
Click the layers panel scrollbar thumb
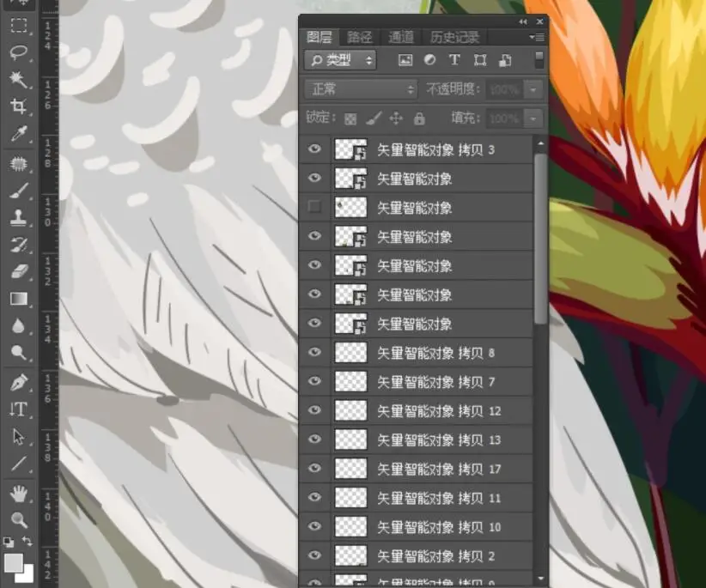coord(541,239)
